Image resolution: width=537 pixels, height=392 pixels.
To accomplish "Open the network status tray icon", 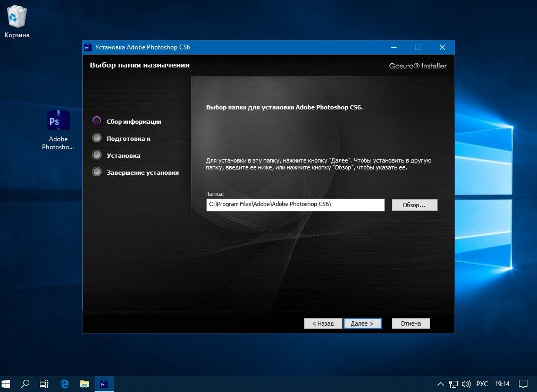I will (453, 384).
